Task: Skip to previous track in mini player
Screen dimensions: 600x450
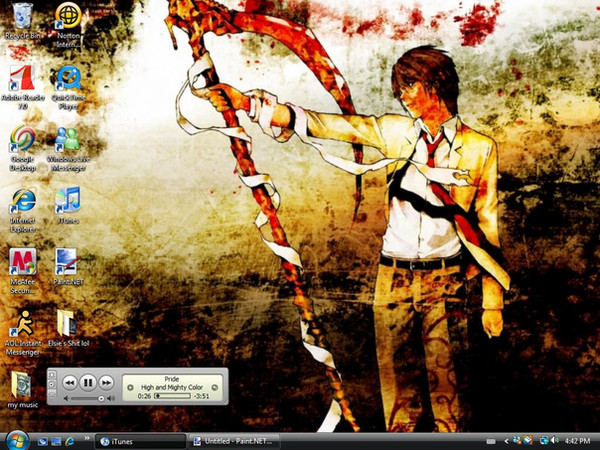Action: point(70,383)
